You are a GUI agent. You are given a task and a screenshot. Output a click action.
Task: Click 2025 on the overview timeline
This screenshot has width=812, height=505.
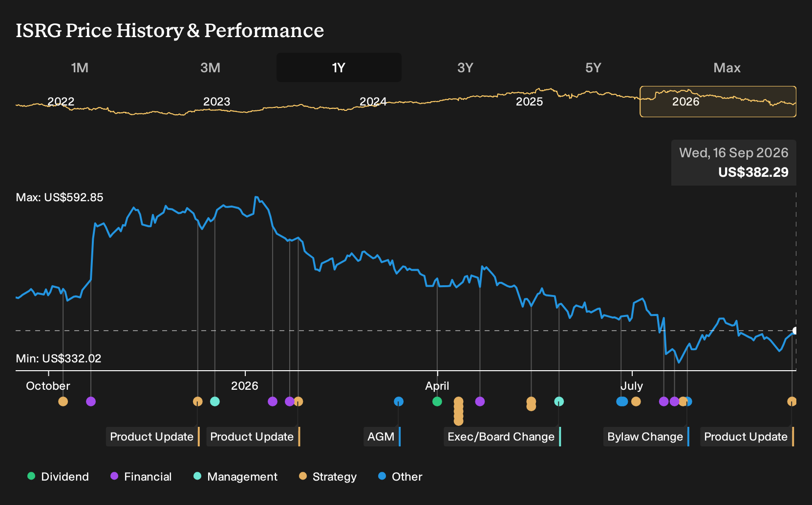(x=529, y=102)
